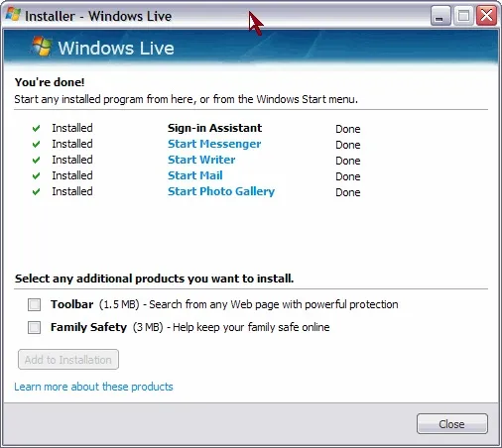The width and height of the screenshot is (502, 448).
Task: Click the green checkmark beside Sign-in Assistant
Action: pyautogui.click(x=36, y=128)
